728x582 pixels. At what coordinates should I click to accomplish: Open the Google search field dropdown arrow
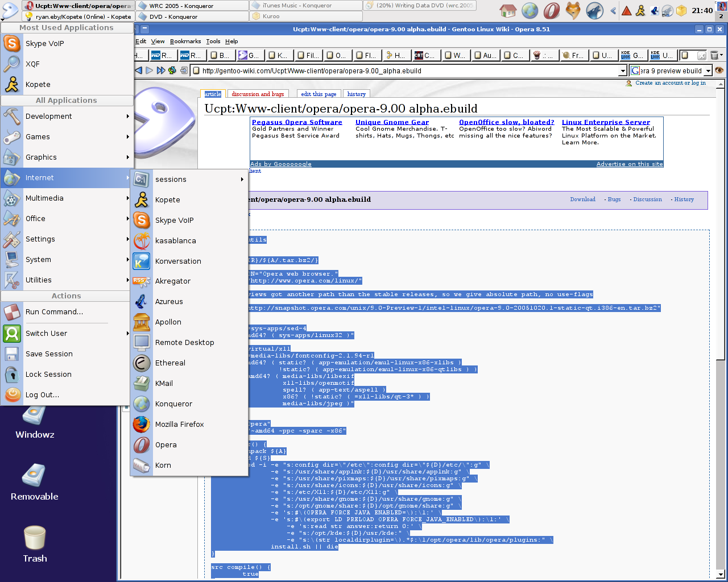(x=708, y=71)
